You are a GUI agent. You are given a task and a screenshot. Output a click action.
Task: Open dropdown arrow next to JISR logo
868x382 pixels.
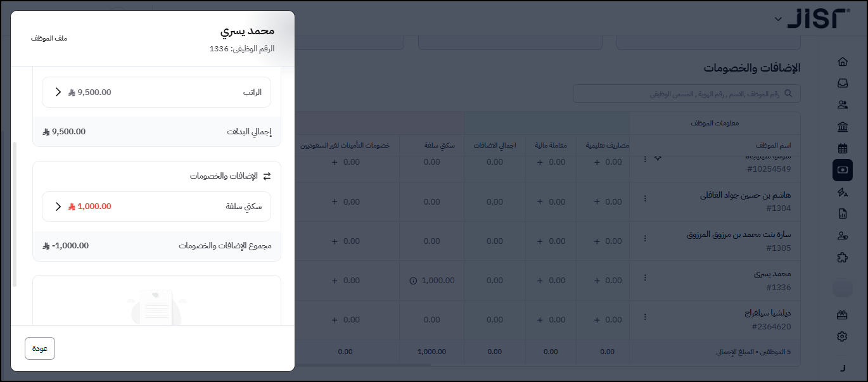pos(778,19)
